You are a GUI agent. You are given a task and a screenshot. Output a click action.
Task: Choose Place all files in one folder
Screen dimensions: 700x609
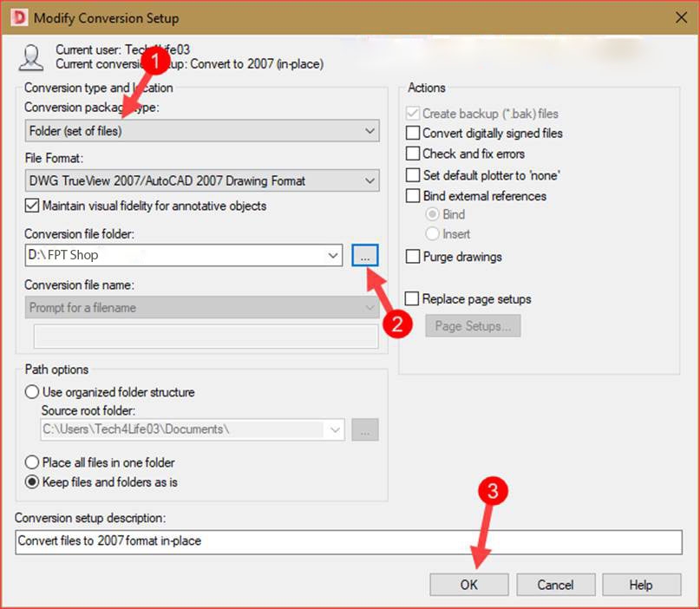[x=33, y=463]
